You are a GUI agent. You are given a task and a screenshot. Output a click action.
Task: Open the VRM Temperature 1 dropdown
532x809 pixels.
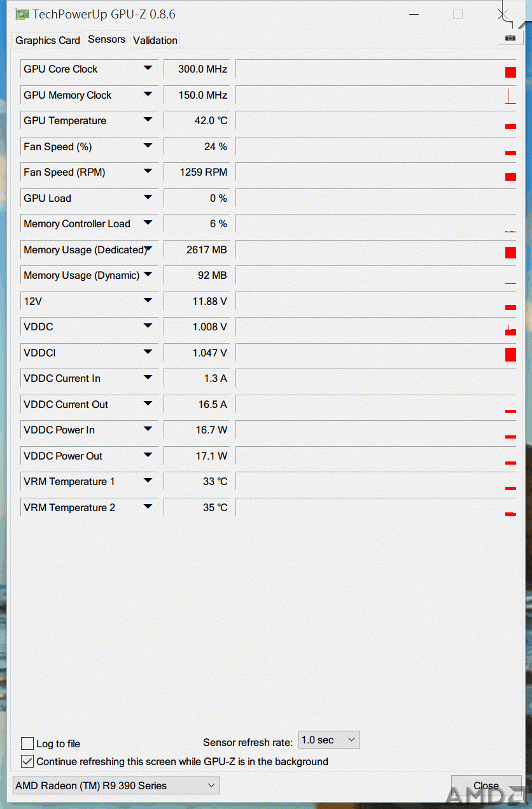(148, 481)
